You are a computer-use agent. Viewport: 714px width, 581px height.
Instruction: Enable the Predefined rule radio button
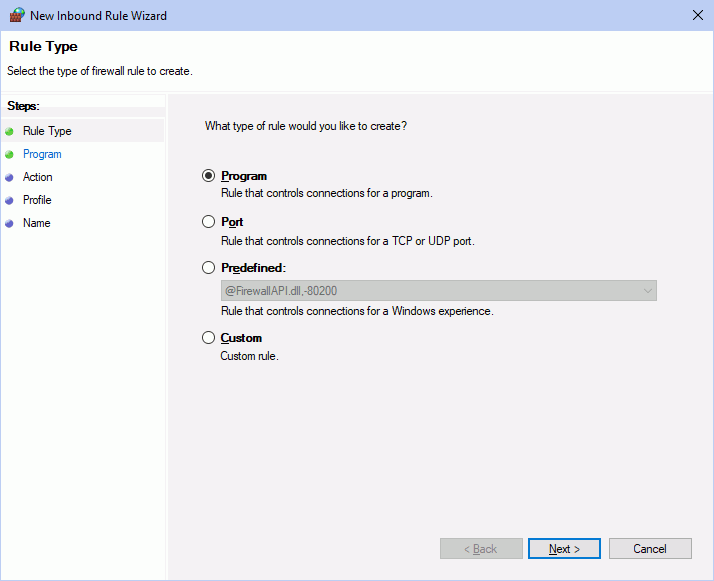[x=209, y=268]
